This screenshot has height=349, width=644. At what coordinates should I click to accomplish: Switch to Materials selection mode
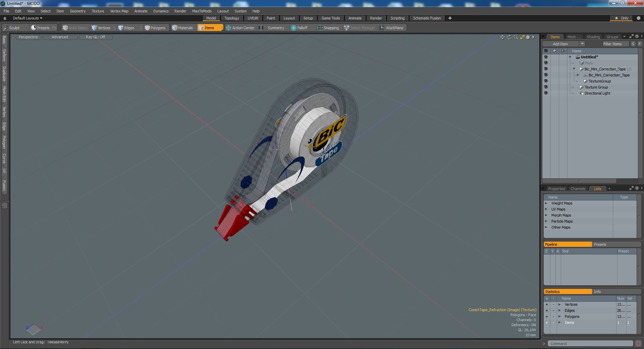(x=183, y=28)
